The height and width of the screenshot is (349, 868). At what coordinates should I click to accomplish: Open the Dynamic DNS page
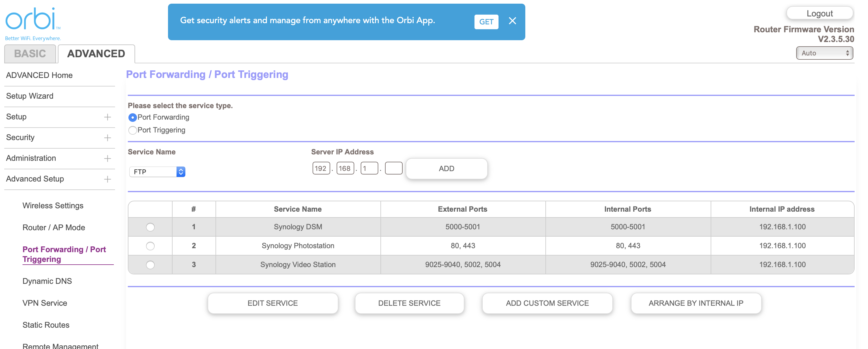point(47,281)
